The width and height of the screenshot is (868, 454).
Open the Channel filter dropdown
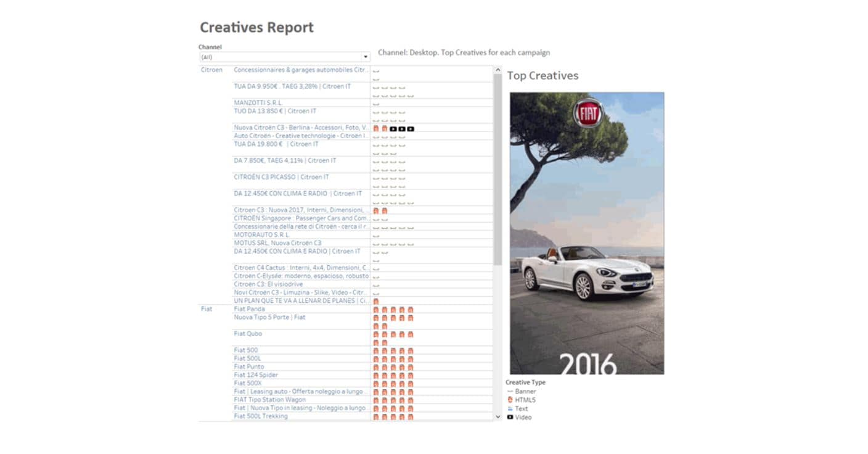point(366,57)
